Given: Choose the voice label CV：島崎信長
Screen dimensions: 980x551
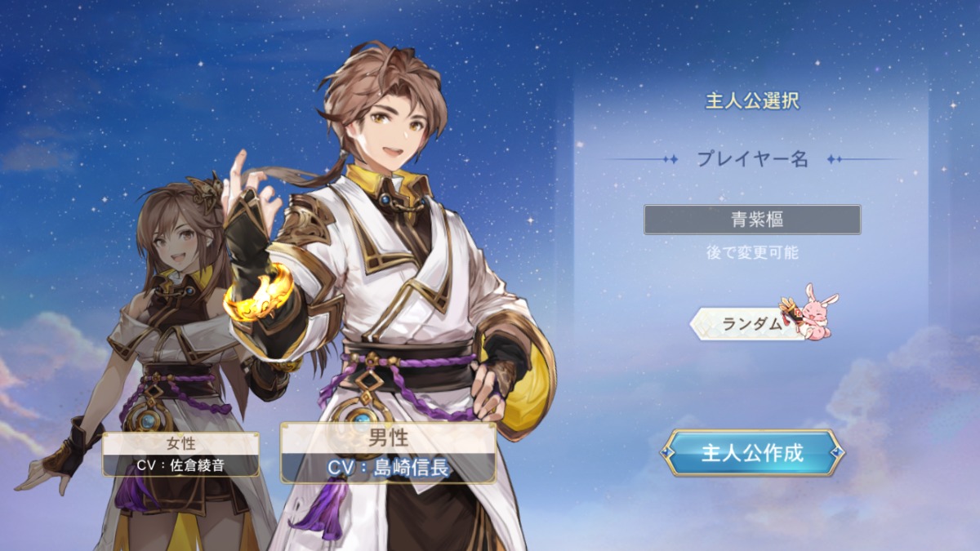Looking at the screenshot, I should [389, 468].
